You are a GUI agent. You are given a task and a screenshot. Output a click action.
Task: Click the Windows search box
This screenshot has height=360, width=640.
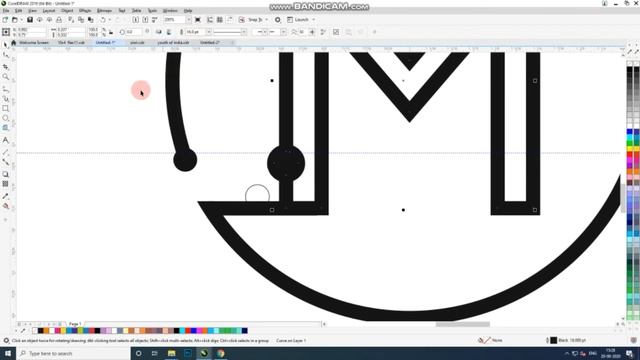click(73, 353)
